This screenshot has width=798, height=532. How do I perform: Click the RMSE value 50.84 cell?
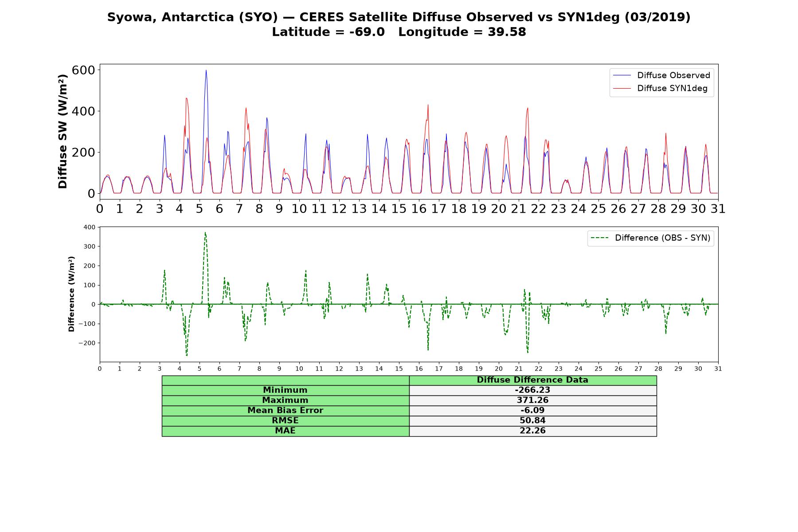[x=533, y=421]
